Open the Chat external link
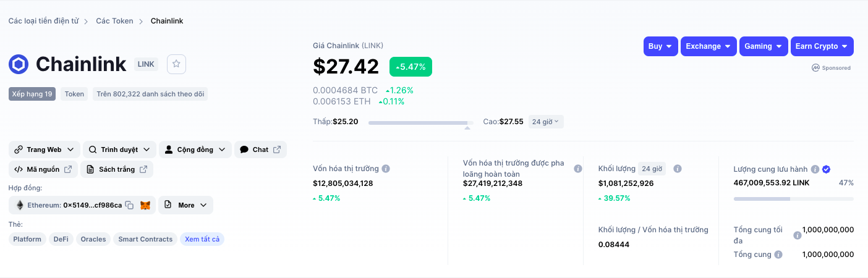 point(260,150)
